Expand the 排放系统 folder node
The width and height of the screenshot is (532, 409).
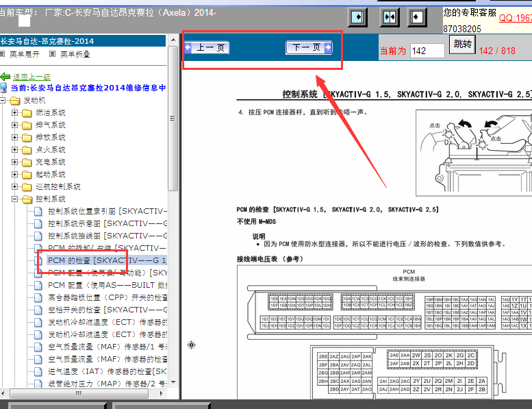[x=14, y=137]
